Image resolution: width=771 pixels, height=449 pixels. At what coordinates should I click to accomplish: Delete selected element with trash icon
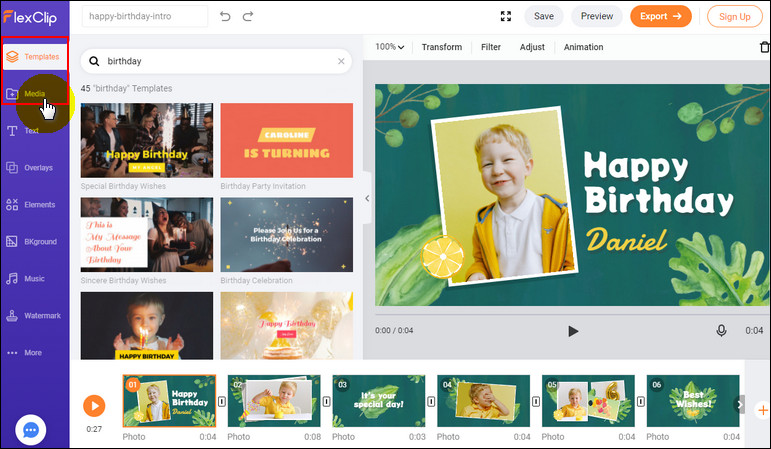[765, 47]
